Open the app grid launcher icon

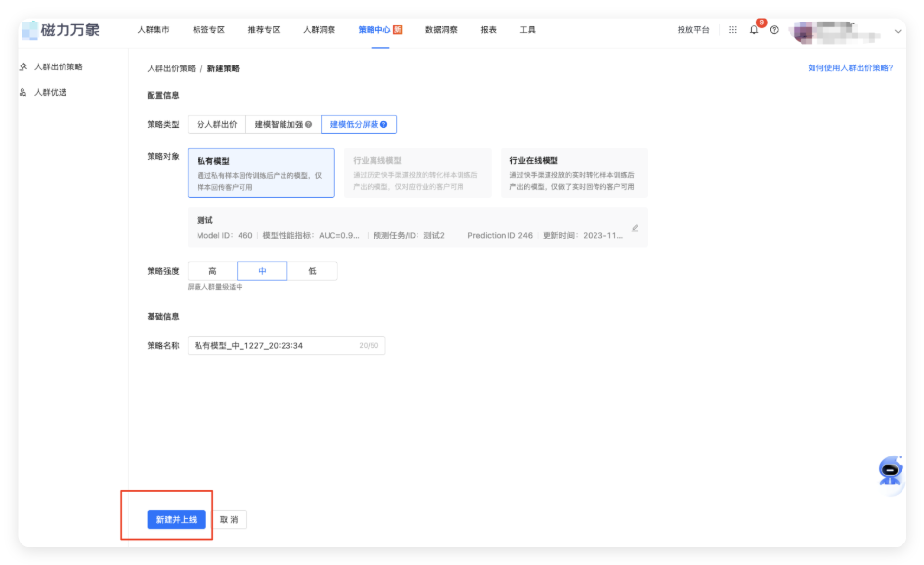[732, 29]
